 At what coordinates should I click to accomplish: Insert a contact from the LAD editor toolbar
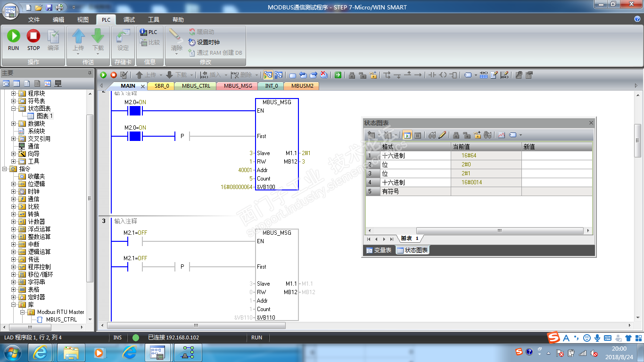tap(431, 75)
